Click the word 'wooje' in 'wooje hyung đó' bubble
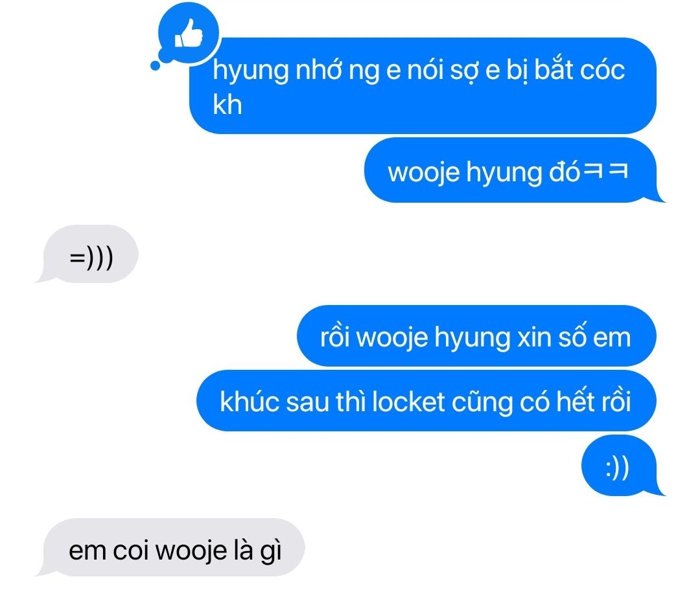 point(424,173)
